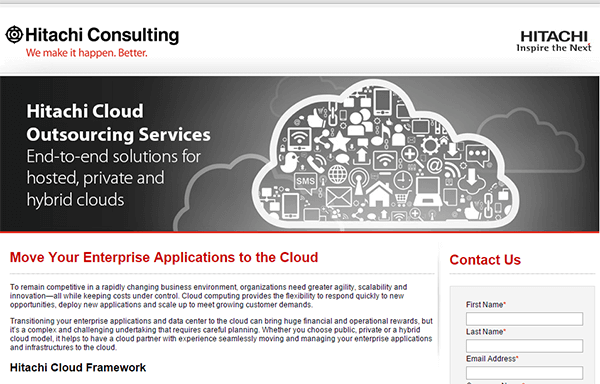Click the Hitachi Consulting target logo icon

[14, 34]
